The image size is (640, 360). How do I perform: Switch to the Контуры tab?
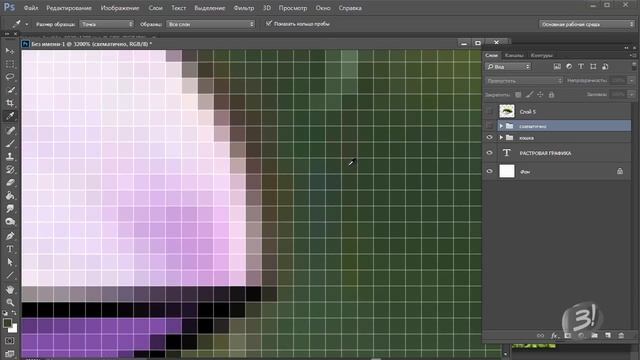[x=542, y=55]
